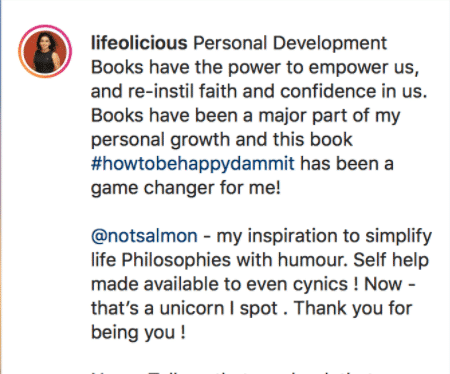
Task: Click the line 'personal growth and this book'
Action: point(222,140)
